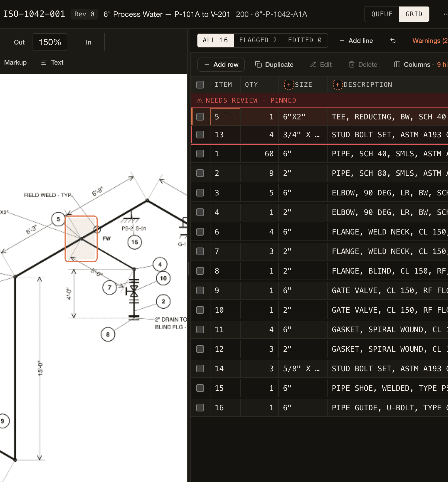Image resolution: width=448 pixels, height=482 pixels.
Task: Click the callout balloon 15 on drawing
Action: tap(135, 242)
